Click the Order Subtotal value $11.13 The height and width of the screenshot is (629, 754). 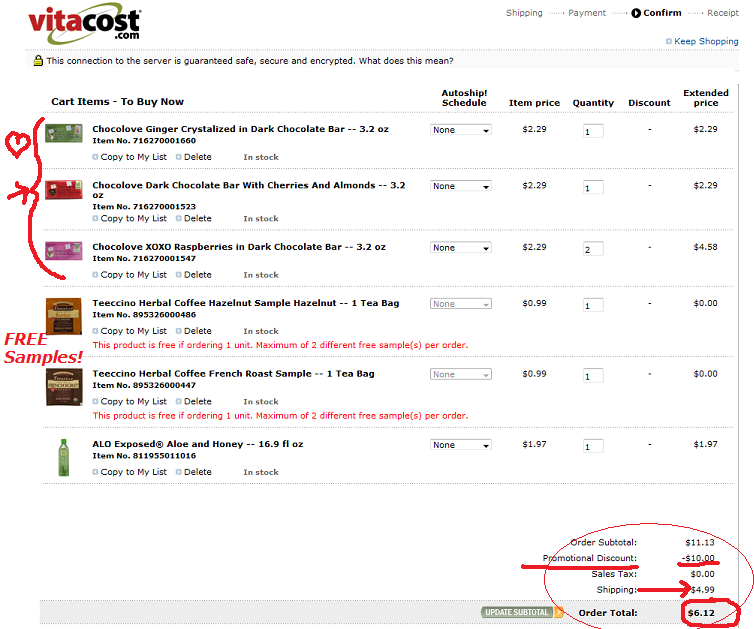(700, 542)
